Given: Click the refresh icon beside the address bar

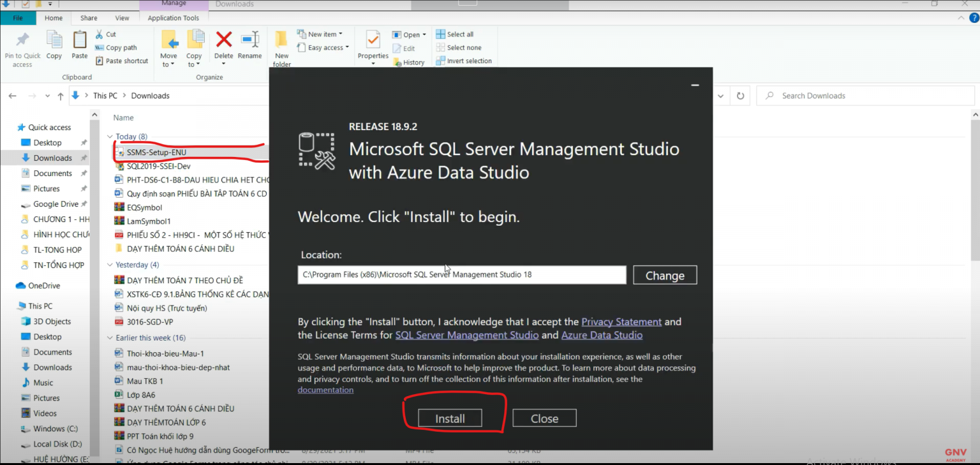Looking at the screenshot, I should pyautogui.click(x=739, y=95).
